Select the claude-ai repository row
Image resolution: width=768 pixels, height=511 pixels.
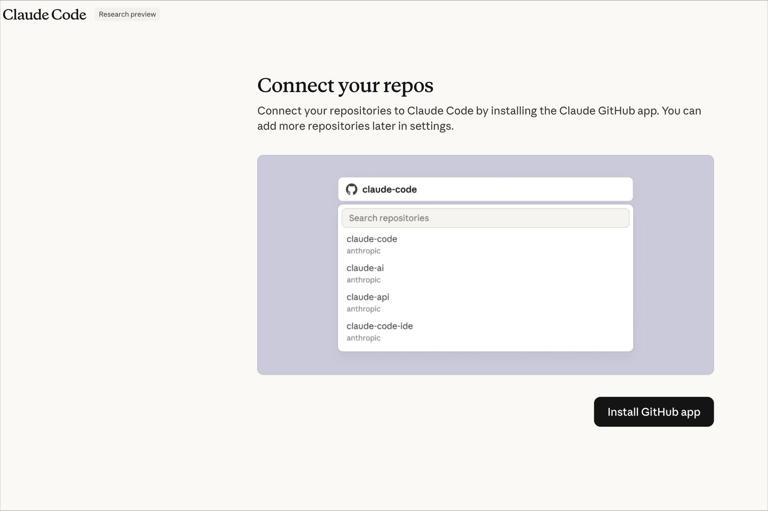[x=485, y=273]
